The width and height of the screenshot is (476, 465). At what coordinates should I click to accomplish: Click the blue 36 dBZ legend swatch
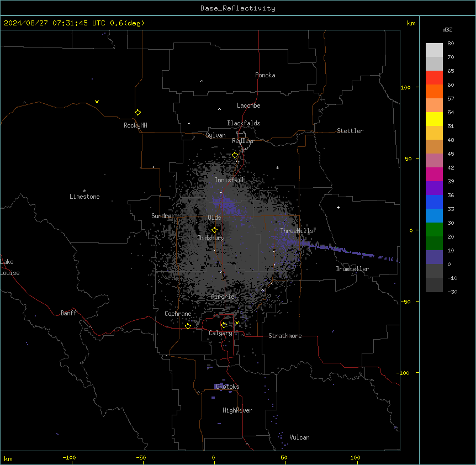(434, 202)
